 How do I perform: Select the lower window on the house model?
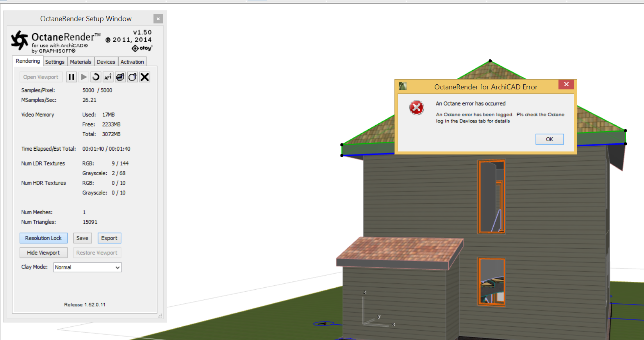click(492, 281)
